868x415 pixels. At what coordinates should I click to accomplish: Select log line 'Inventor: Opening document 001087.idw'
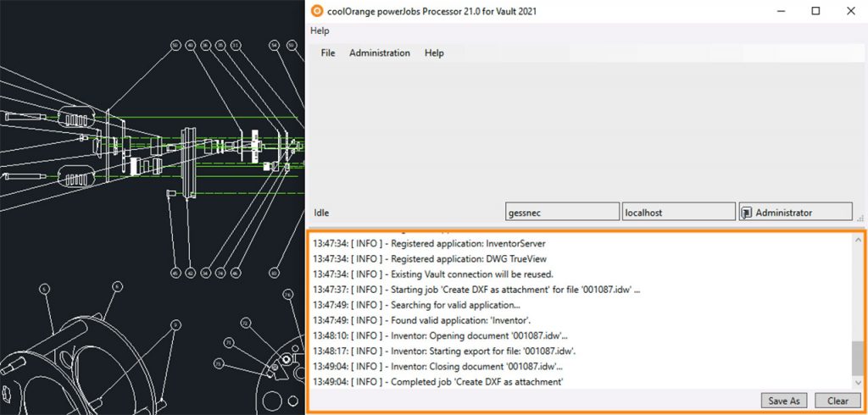(x=440, y=336)
